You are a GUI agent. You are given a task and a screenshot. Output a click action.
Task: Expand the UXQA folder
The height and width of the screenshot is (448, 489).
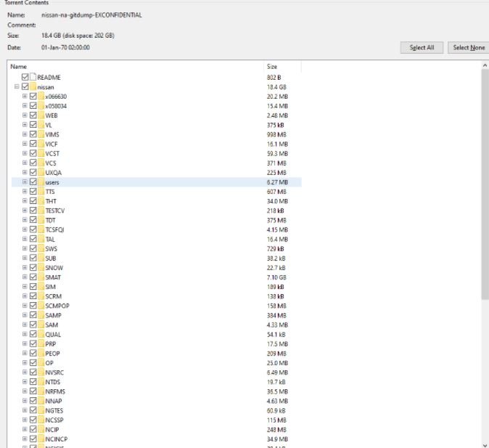pyautogui.click(x=25, y=172)
